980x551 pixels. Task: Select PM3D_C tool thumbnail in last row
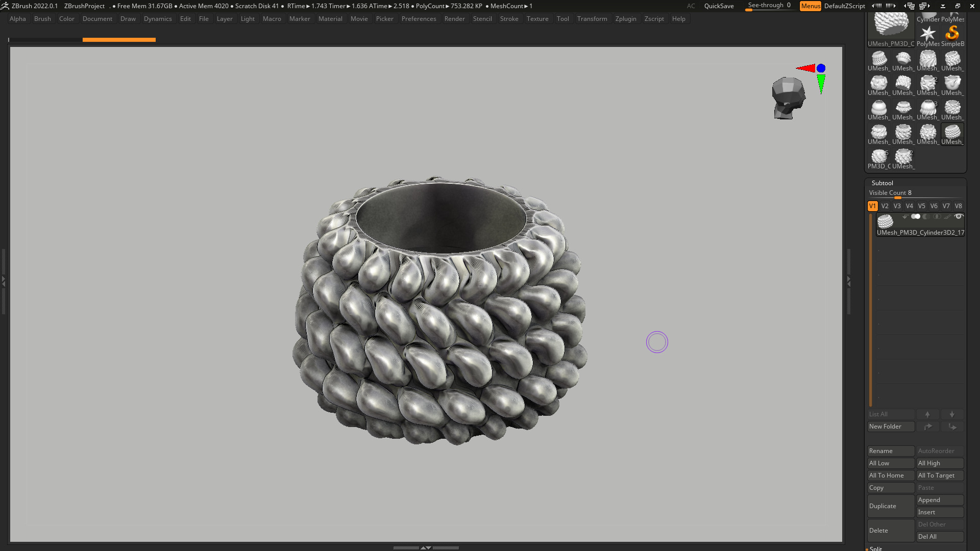[879, 159]
